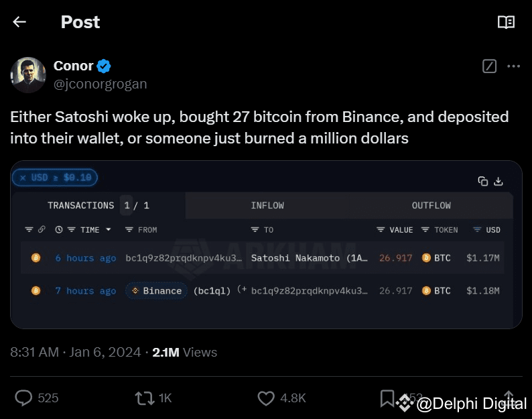
Task: Open reader view book icon
Action: coord(506,22)
